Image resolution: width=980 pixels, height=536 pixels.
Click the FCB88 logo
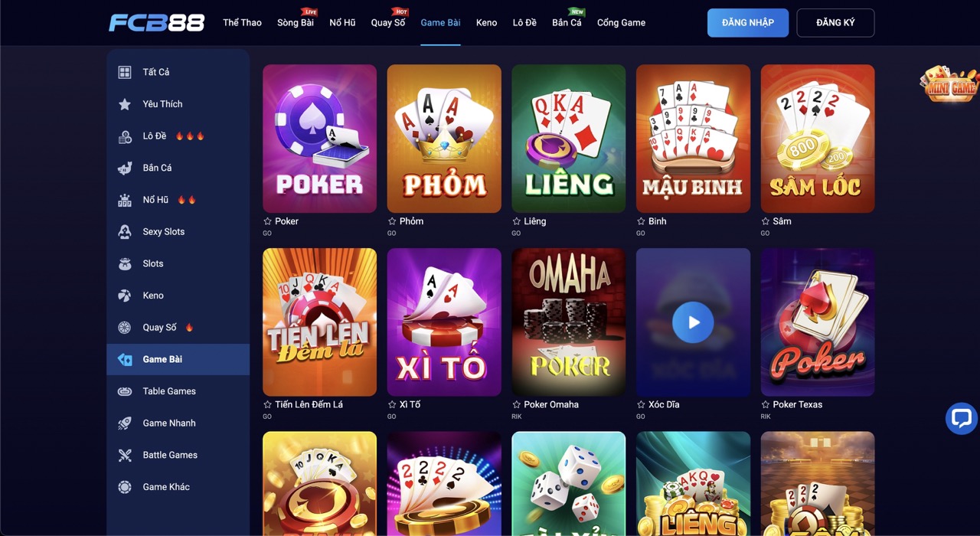point(157,23)
